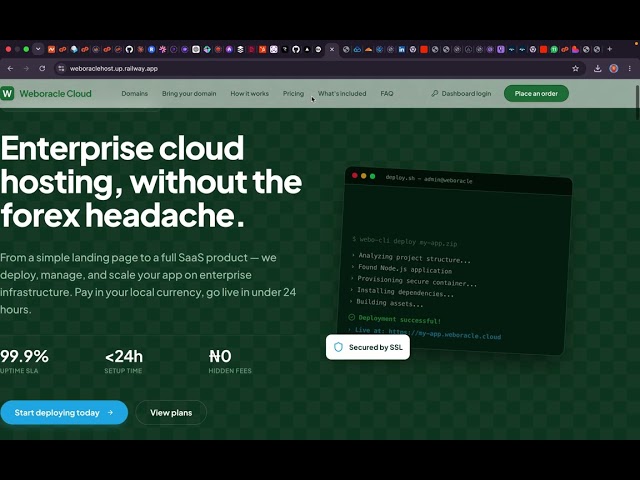The width and height of the screenshot is (640, 480).
Task: Bookmark this page with the star icon
Action: coord(576,69)
